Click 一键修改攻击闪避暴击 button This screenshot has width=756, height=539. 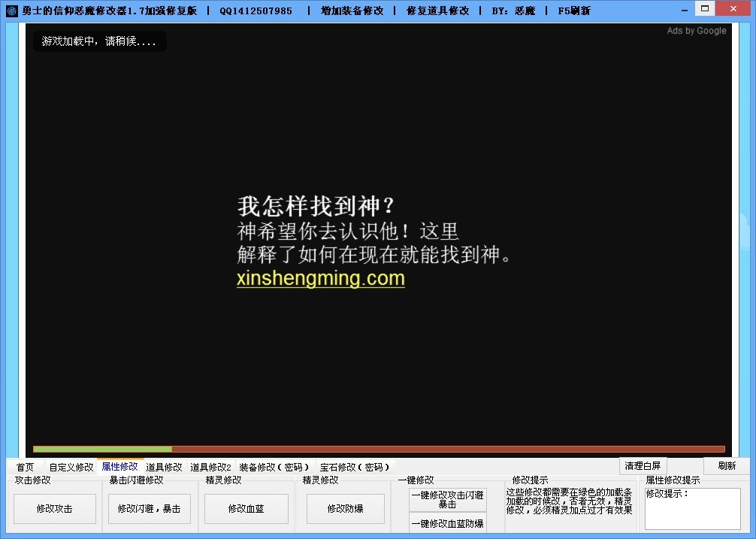[x=447, y=499]
